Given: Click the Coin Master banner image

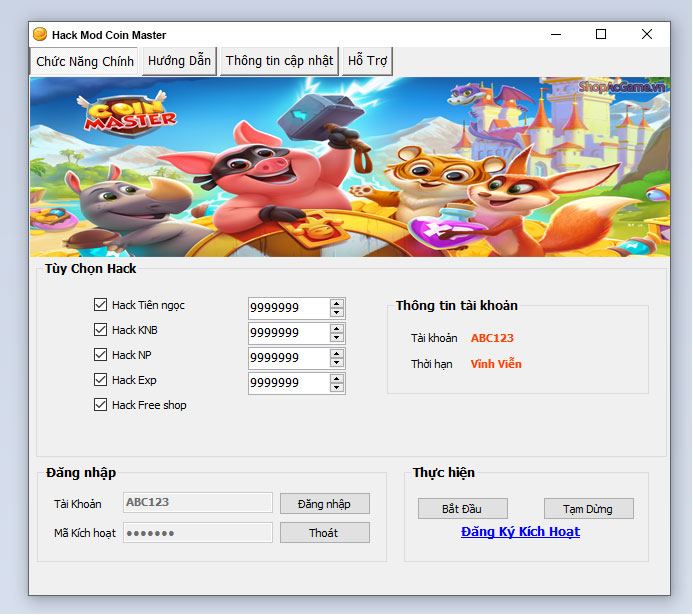Looking at the screenshot, I should coord(350,167).
